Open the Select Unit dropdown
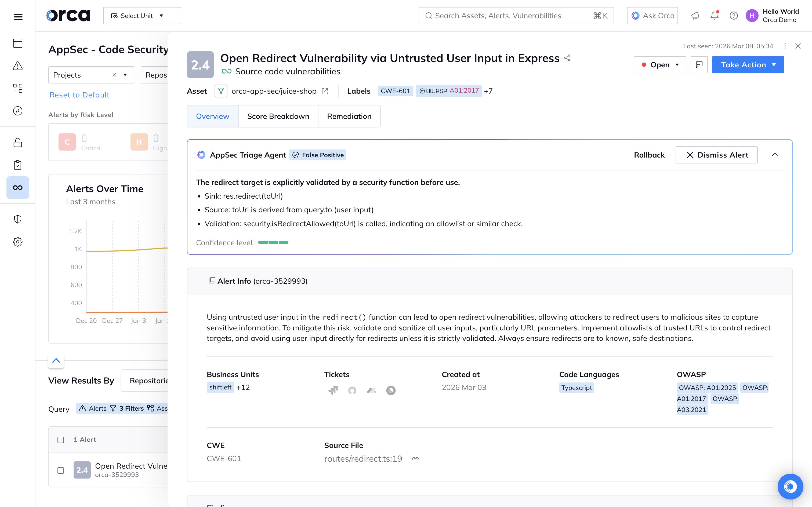Image resolution: width=812 pixels, height=507 pixels. coord(142,15)
